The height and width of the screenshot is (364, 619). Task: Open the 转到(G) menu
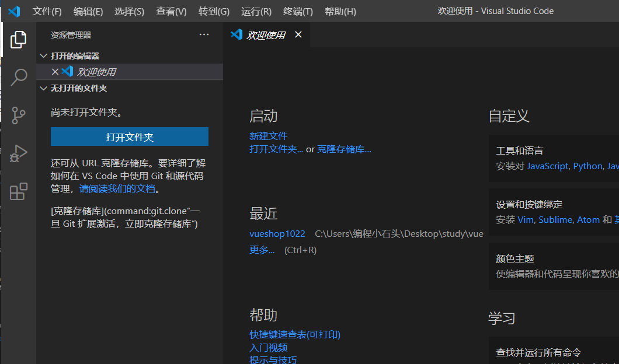click(x=214, y=12)
